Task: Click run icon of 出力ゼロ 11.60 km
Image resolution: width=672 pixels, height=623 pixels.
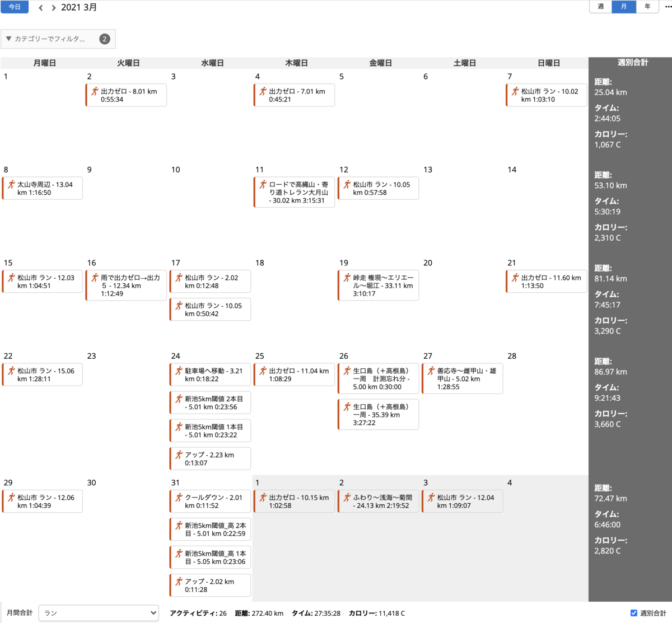Action: (x=515, y=277)
